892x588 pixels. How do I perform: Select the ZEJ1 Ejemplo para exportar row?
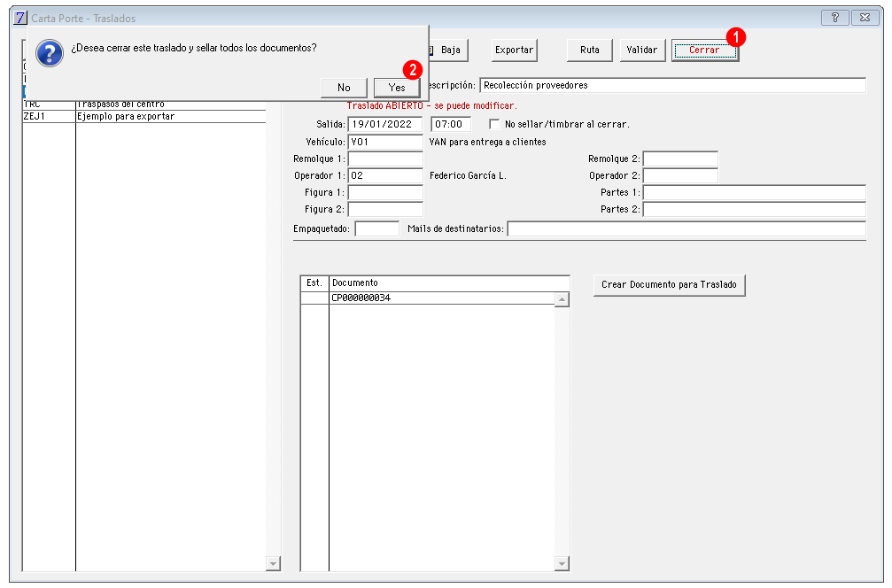click(x=143, y=116)
